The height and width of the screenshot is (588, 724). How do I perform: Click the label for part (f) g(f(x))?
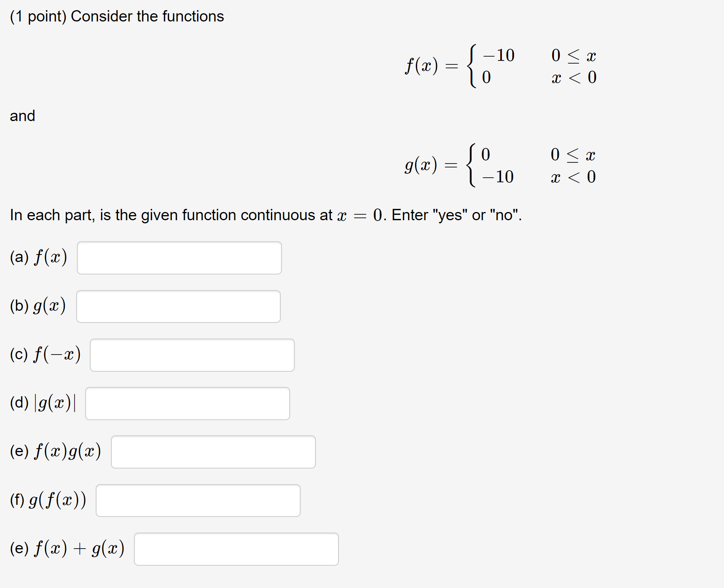click(x=48, y=501)
